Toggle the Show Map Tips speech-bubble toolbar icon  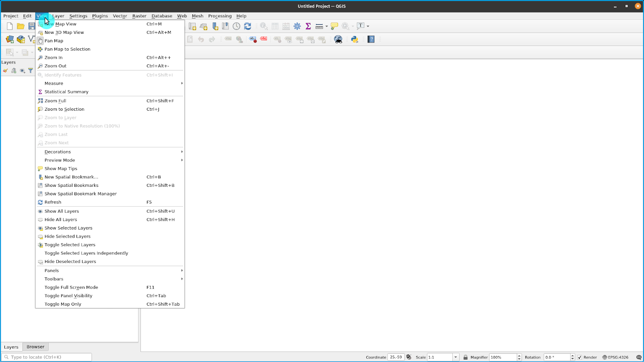pyautogui.click(x=334, y=26)
